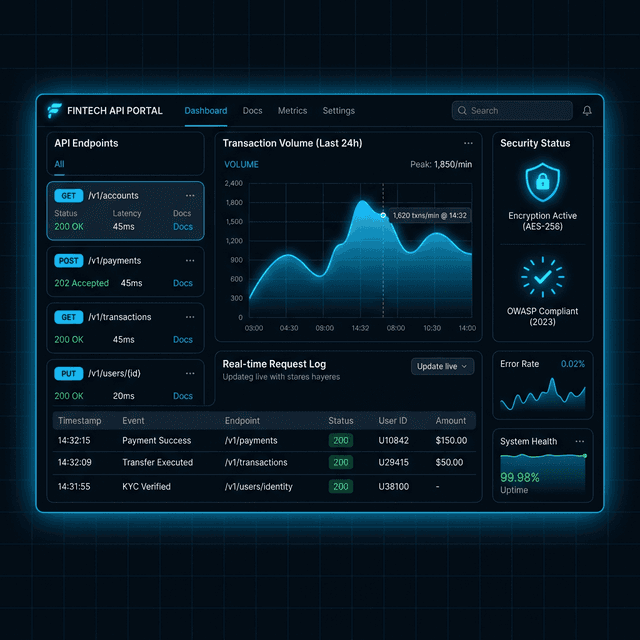
Task: Open the Settings tab
Action: (339, 111)
